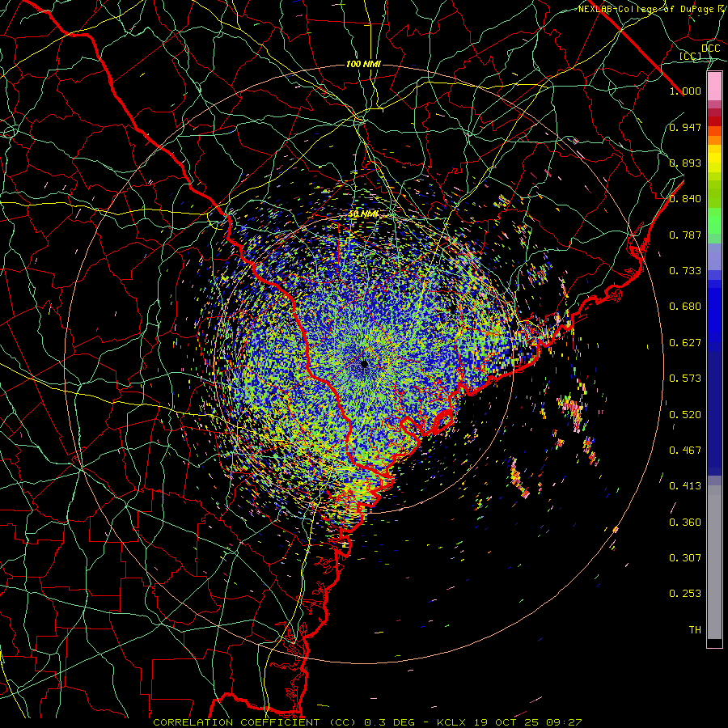
Task: Pick the red segment of the color bar
Action: pos(714,121)
